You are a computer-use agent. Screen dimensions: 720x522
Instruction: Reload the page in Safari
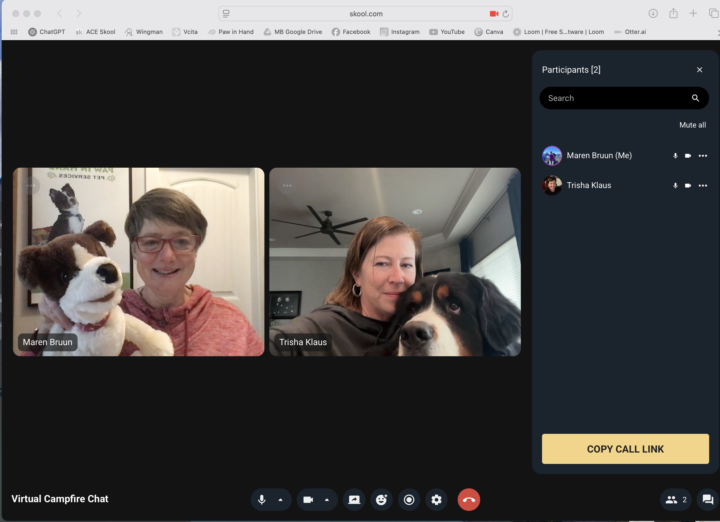(506, 14)
